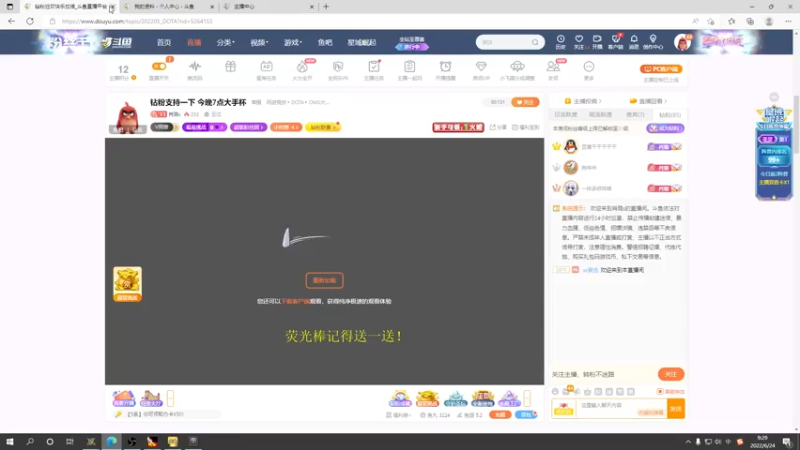Open the 创作中心 lightbulb icon
Image resolution: width=800 pixels, height=450 pixels.
click(x=653, y=42)
